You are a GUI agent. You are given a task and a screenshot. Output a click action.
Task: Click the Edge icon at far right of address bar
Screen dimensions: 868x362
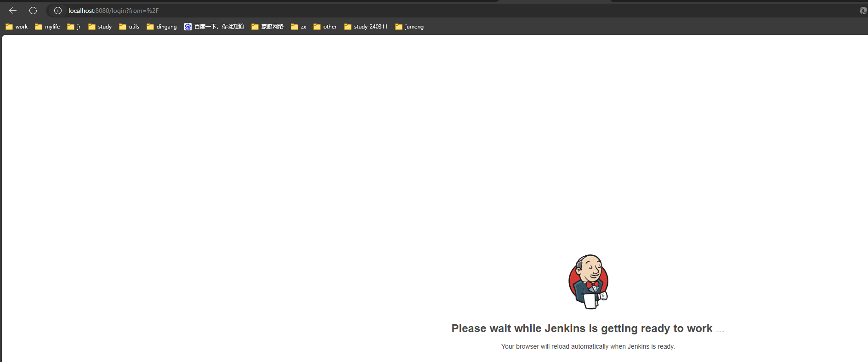(x=863, y=11)
